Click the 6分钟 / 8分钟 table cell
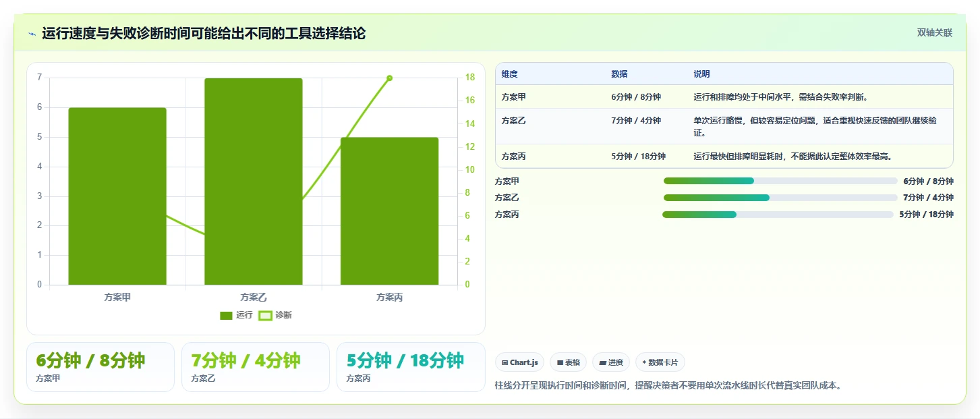Viewport: 980px width, 419px height. tap(636, 97)
